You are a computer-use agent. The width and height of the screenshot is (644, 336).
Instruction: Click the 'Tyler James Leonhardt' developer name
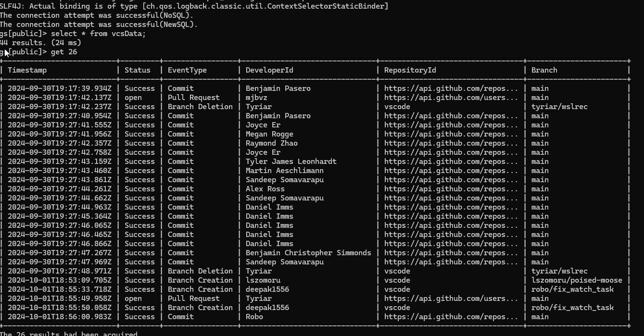pyautogui.click(x=291, y=162)
